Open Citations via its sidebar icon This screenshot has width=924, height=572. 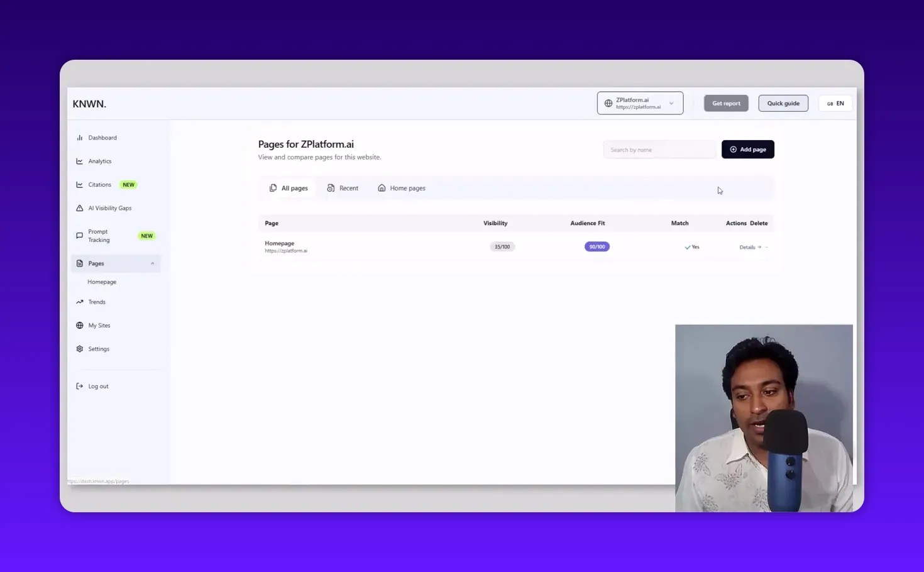click(80, 184)
